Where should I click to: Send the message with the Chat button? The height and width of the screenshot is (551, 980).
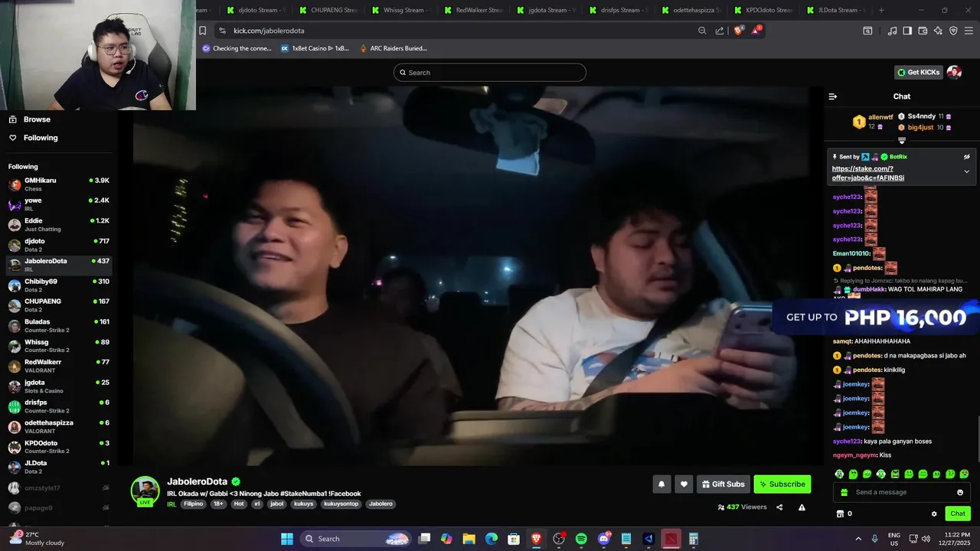[x=958, y=514]
